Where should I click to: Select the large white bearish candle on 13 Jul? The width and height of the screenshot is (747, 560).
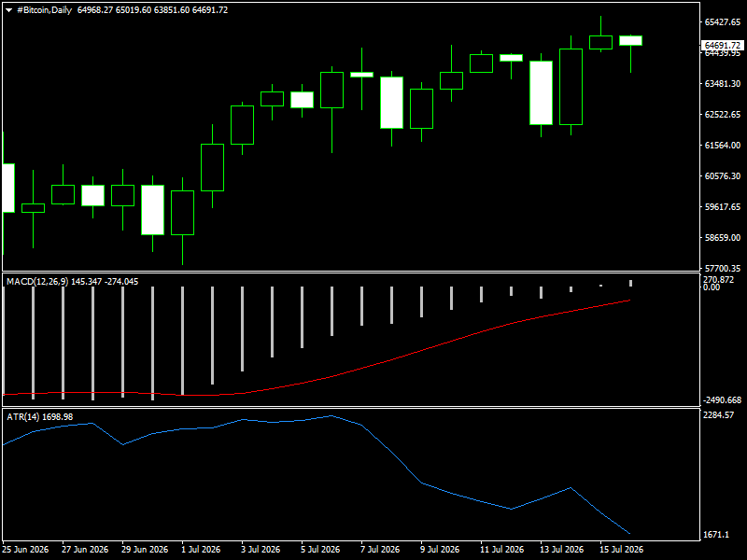[x=542, y=92]
